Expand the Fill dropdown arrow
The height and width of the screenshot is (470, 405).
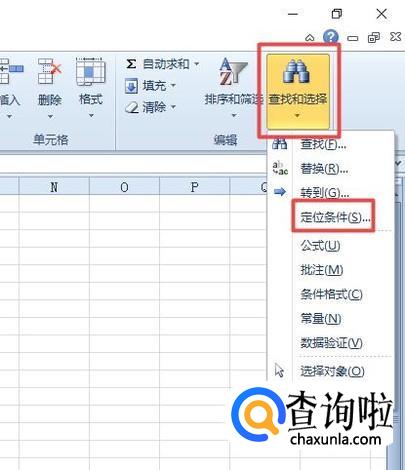[x=173, y=85]
